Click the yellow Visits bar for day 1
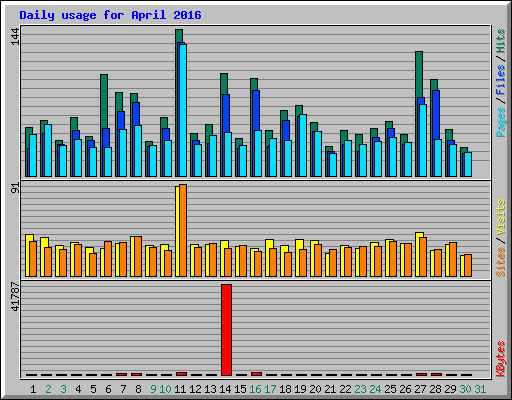Screen dimensions: 512x400 (x=28, y=255)
